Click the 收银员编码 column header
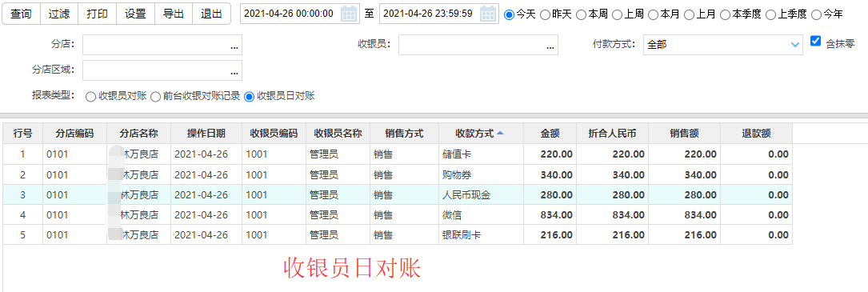This screenshot has width=868, height=292. (x=274, y=134)
